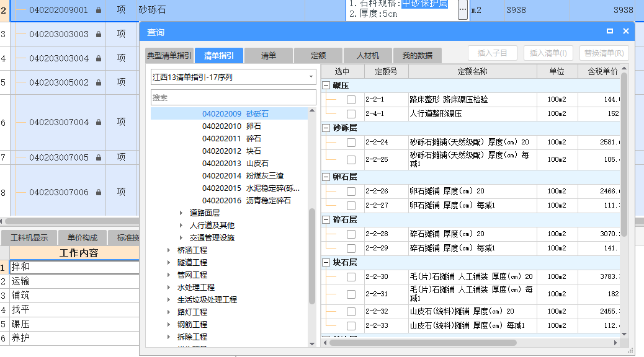This screenshot has width=644, height=357.
Task: Click the 插入清单(I) button
Action: pos(550,53)
